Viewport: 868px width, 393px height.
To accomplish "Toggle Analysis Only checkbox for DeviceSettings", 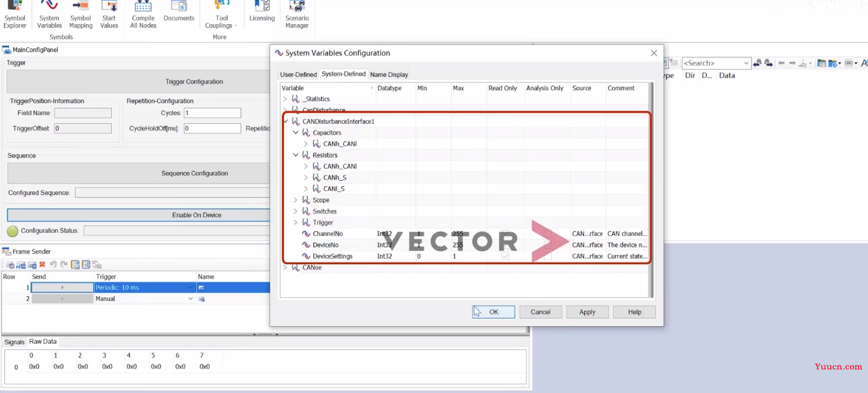I will (x=547, y=256).
